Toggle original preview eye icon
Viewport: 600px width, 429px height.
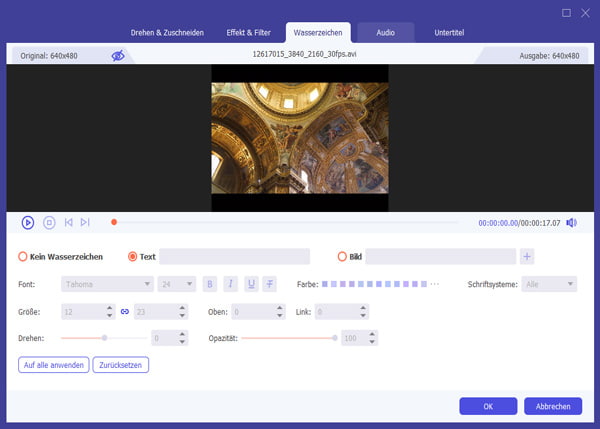coord(118,56)
